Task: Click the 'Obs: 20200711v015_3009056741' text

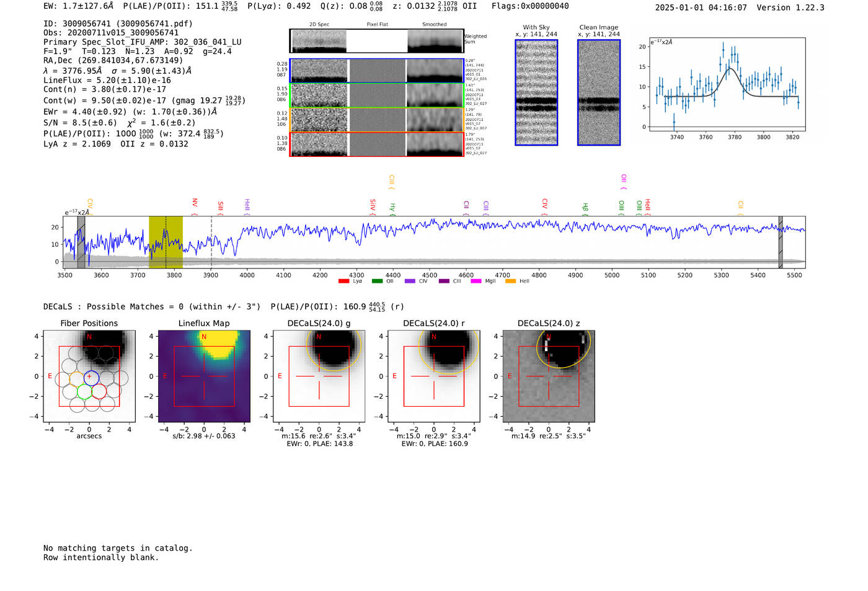Action: tap(111, 33)
